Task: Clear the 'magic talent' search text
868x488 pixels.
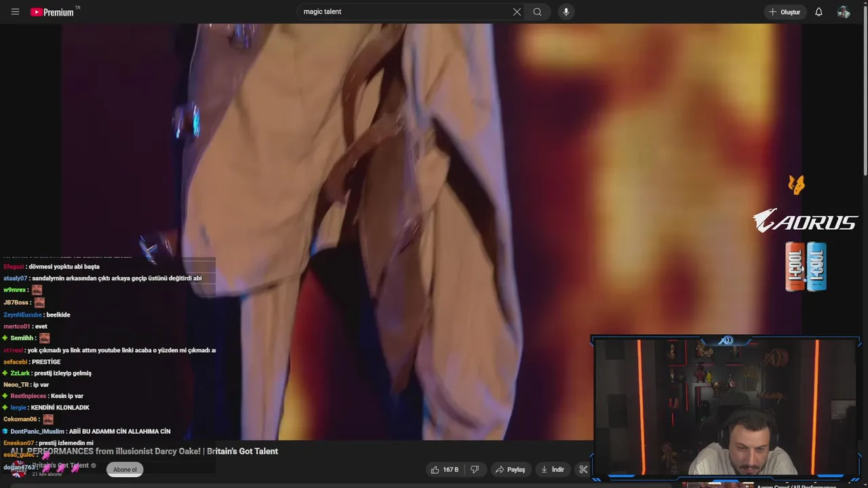Action: (x=517, y=12)
